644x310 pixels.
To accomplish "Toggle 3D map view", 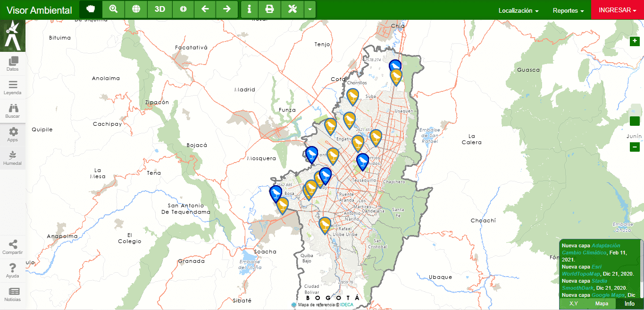I will pos(159,9).
